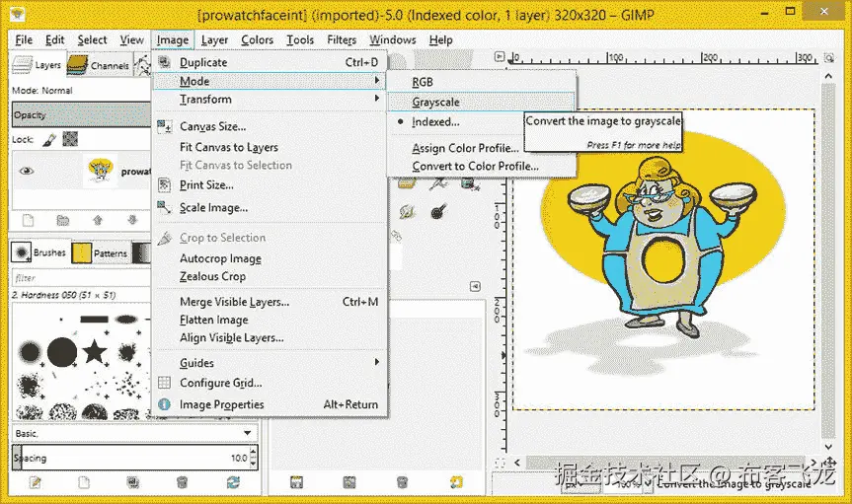Image resolution: width=852 pixels, height=504 pixels.
Task: Expand the Mode submenu arrow
Action: coord(376,80)
